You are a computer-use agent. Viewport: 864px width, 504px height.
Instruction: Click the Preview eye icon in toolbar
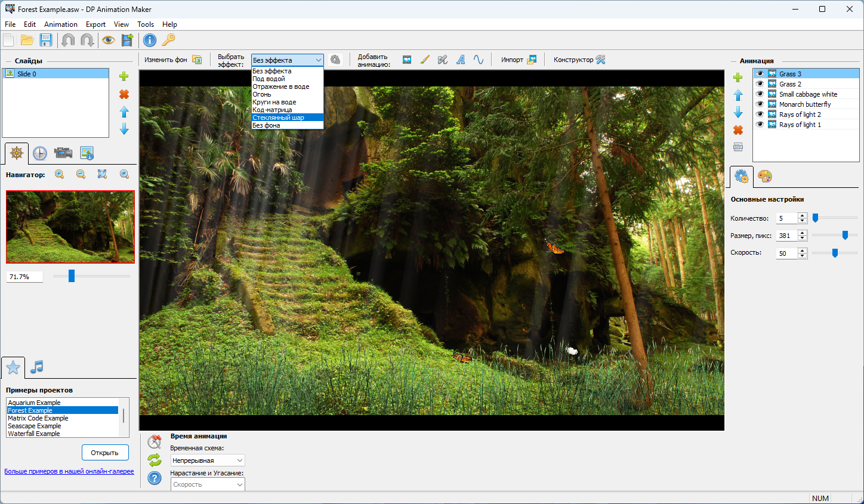[x=108, y=40]
